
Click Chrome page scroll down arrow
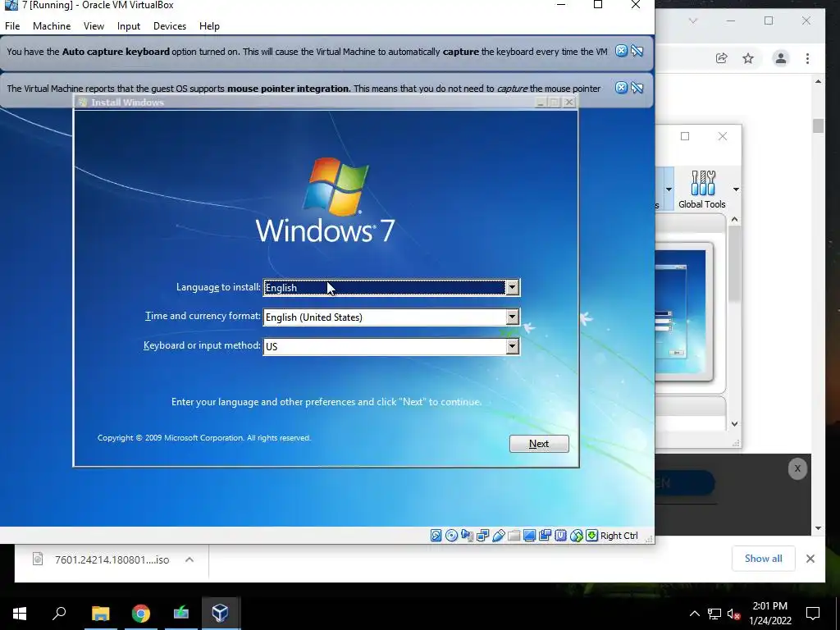pos(818,527)
